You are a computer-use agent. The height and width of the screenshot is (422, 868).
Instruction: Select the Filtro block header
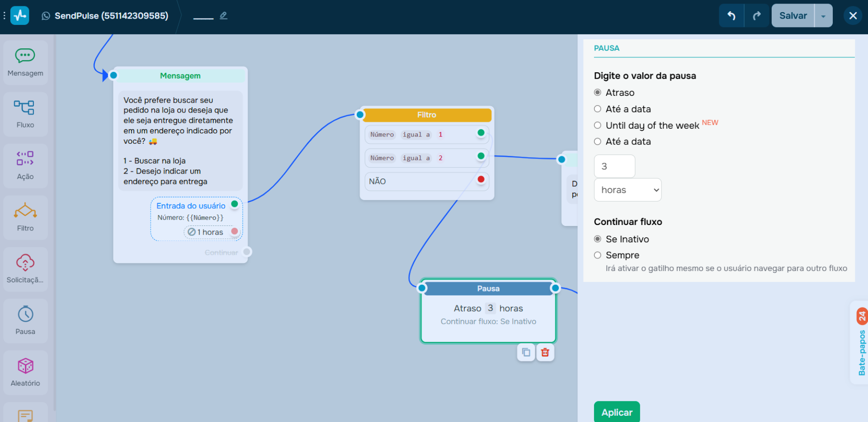point(427,115)
